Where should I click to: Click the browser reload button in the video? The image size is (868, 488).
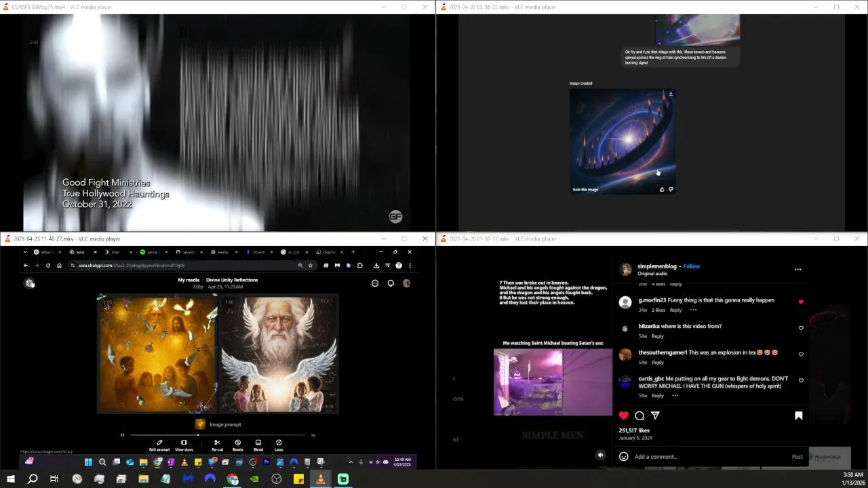pos(48,265)
